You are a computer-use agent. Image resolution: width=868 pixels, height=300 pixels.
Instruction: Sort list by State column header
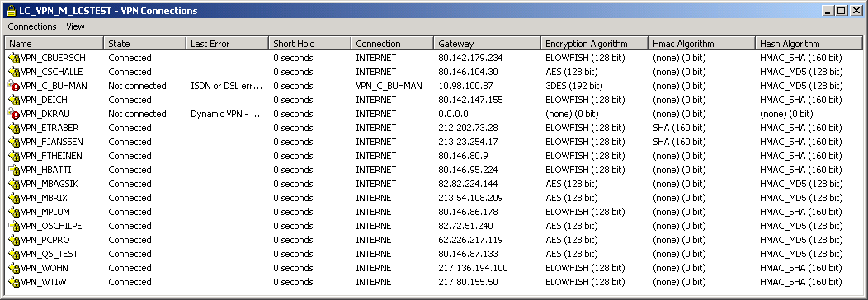point(145,44)
